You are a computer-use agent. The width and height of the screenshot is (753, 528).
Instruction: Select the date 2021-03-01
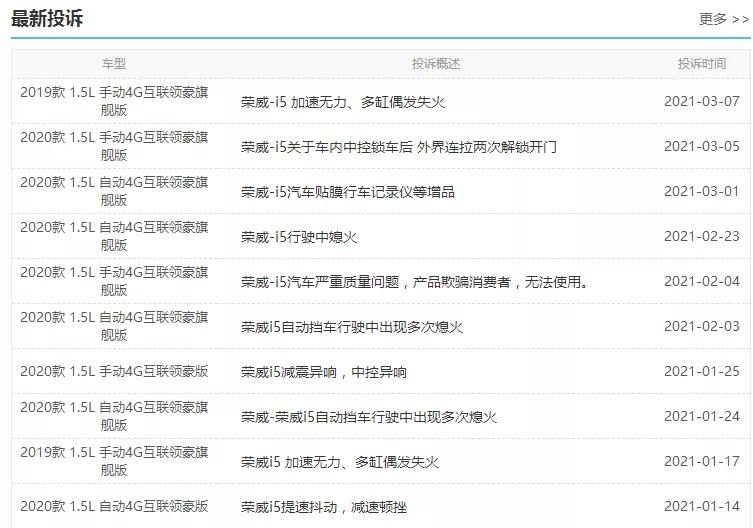[x=702, y=192]
